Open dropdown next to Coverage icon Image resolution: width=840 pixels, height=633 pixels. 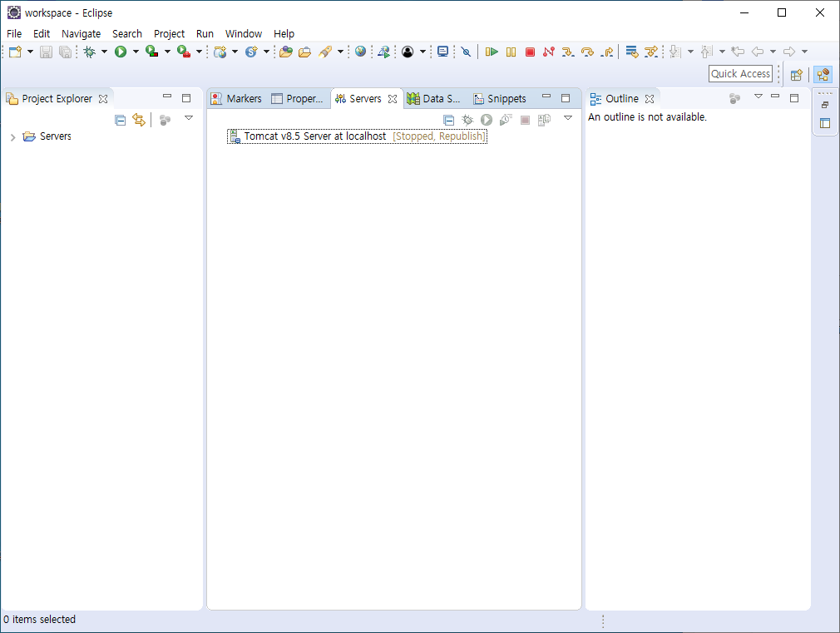(x=167, y=52)
